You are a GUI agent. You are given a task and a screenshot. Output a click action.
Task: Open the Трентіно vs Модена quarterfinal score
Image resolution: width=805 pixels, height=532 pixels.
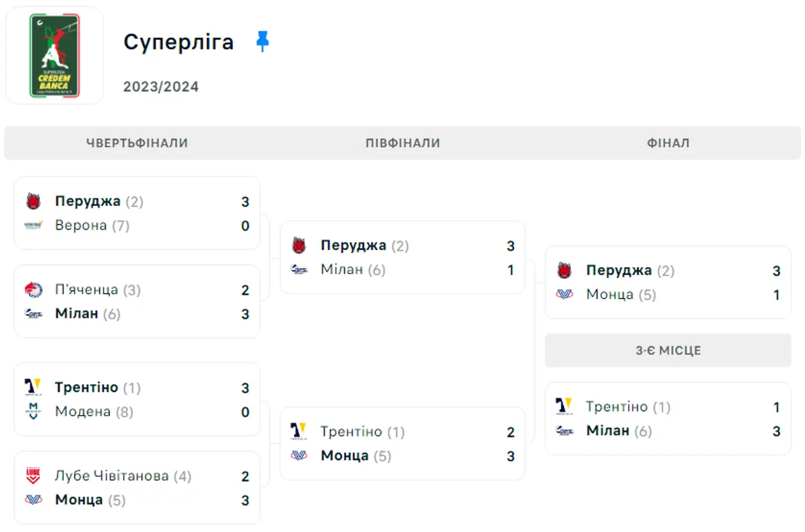tap(245, 400)
